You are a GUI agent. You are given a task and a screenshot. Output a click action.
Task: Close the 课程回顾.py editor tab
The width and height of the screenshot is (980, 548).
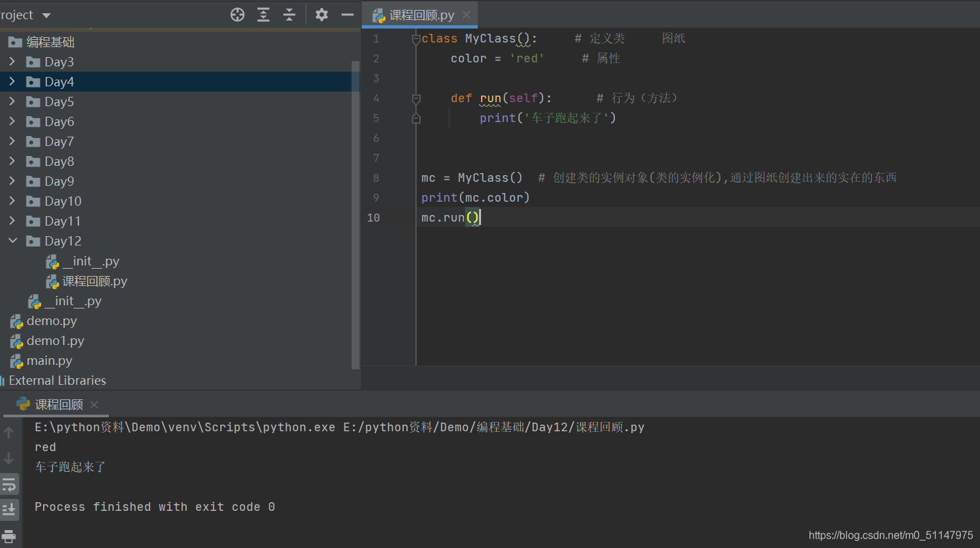tap(466, 15)
